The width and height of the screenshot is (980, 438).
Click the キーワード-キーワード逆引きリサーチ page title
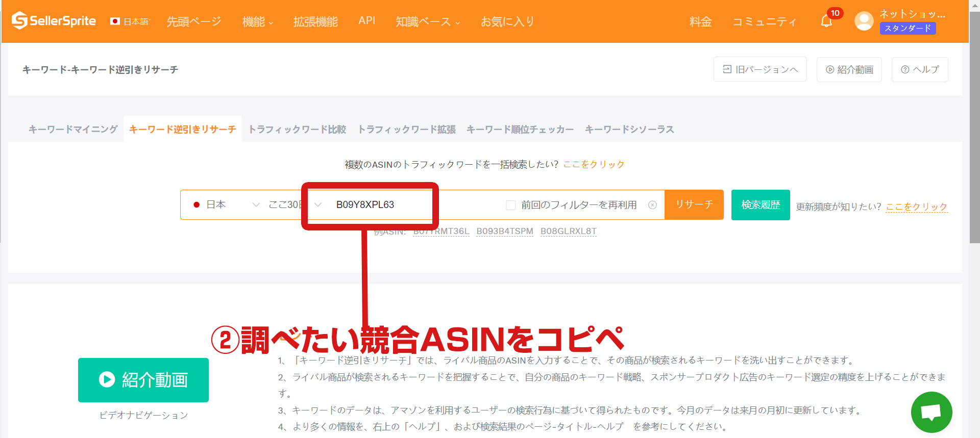(100, 69)
